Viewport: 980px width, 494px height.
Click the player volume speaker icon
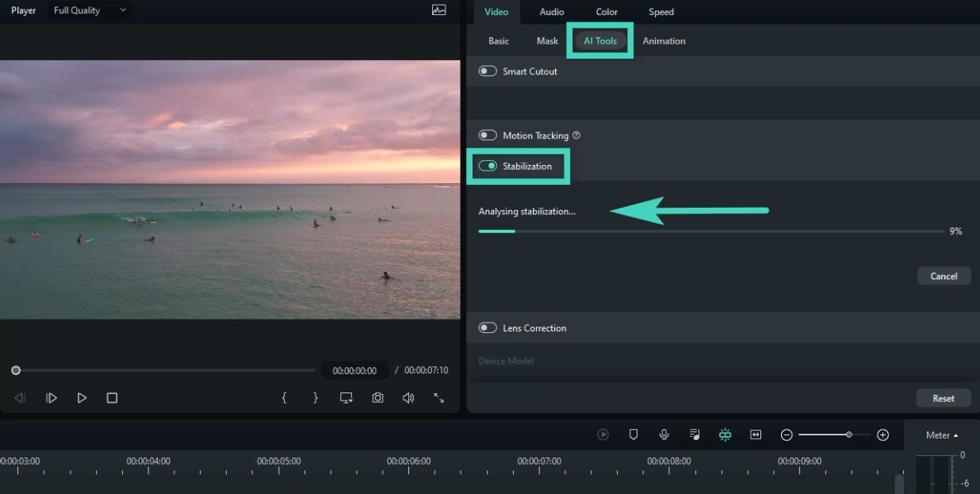click(408, 398)
